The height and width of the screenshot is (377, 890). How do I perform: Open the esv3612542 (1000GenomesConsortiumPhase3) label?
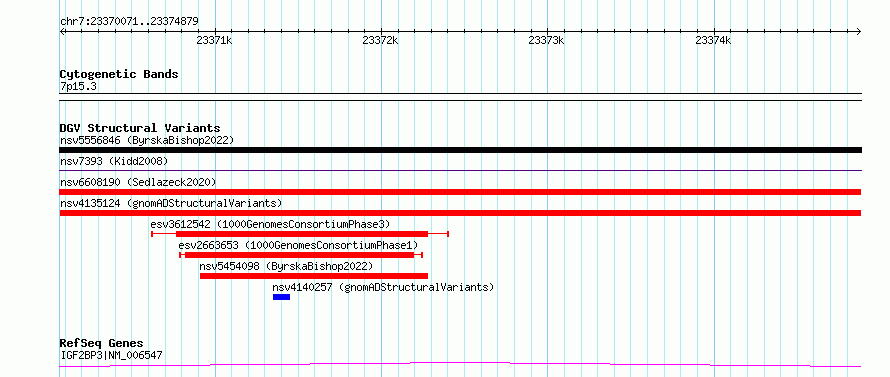click(270, 224)
